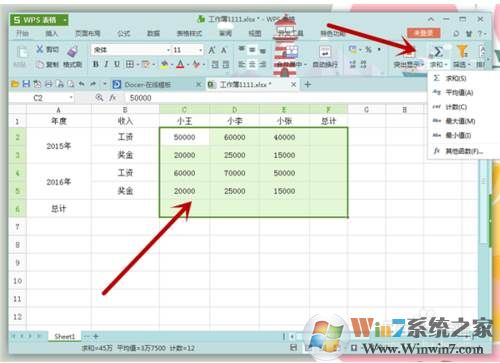Screen dimensions: 500x363
Task: Click the Name Box showing C2
Action: pyautogui.click(x=38, y=98)
